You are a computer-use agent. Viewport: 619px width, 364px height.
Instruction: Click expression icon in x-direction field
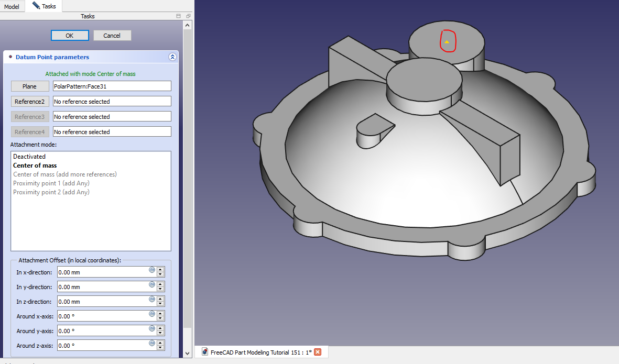152,270
